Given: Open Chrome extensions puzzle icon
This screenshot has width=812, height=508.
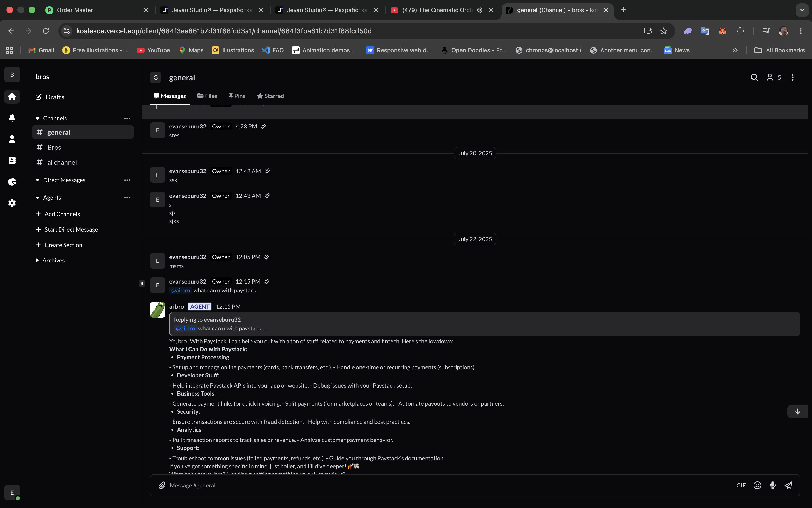Looking at the screenshot, I should point(740,31).
